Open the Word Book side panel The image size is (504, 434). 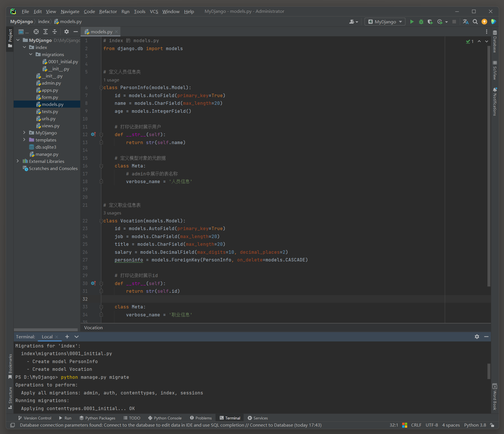[x=495, y=397]
